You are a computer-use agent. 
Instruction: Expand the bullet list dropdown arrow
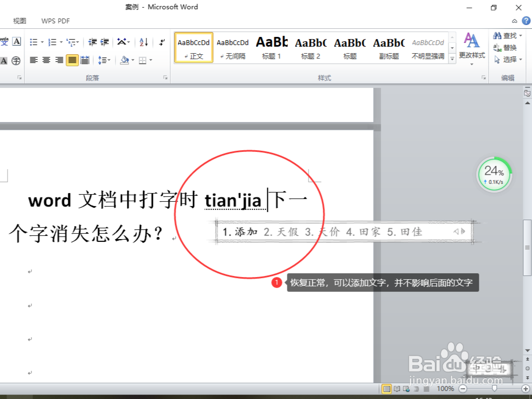point(42,42)
